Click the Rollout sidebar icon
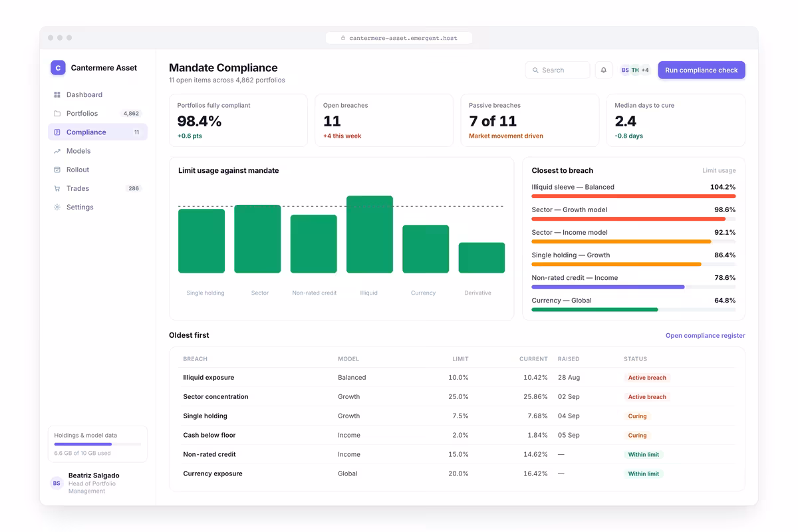This screenshot has width=798, height=532. point(57,170)
